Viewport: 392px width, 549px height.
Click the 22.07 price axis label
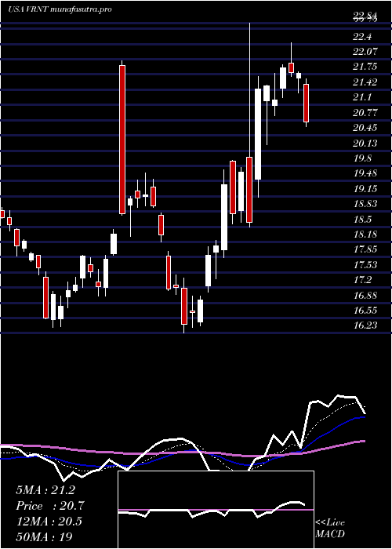(365, 52)
